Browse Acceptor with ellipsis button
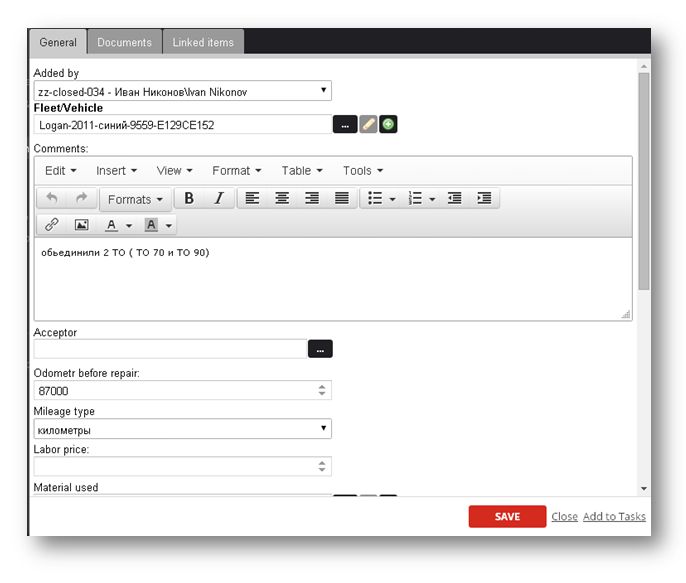This screenshot has width=686, height=583. click(x=320, y=349)
